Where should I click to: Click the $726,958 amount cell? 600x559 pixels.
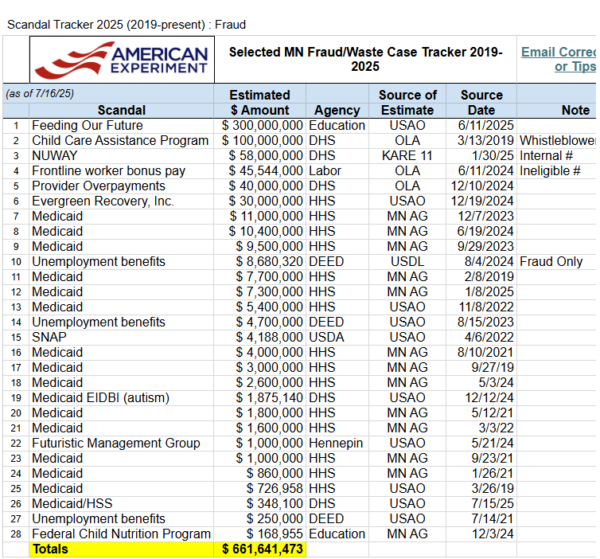(x=259, y=489)
